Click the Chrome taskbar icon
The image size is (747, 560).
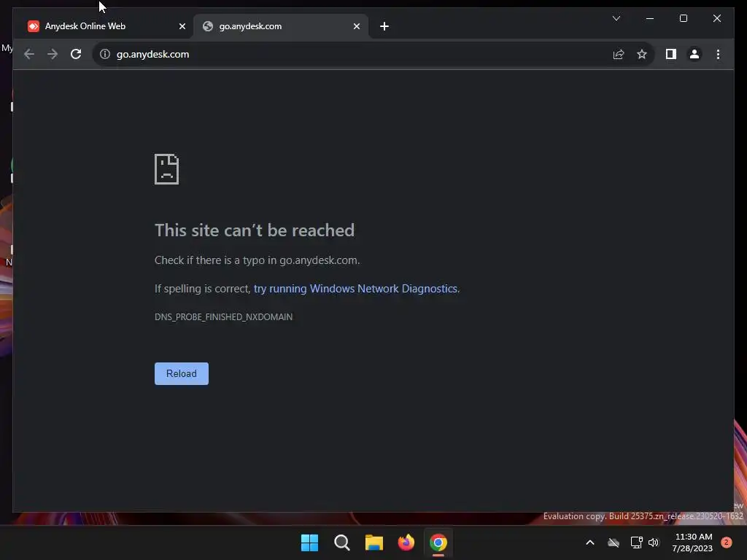438,542
